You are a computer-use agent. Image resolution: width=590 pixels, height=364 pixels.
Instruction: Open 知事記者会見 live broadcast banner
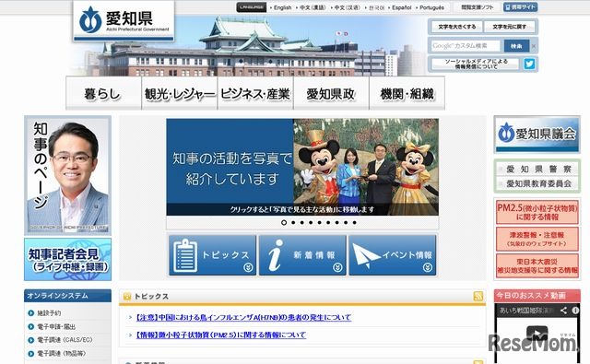(x=67, y=260)
